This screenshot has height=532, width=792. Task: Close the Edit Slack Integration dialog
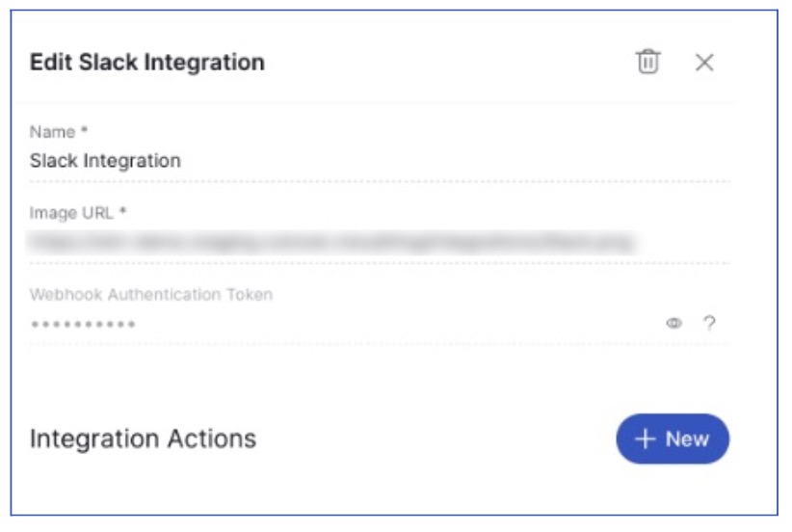point(704,63)
